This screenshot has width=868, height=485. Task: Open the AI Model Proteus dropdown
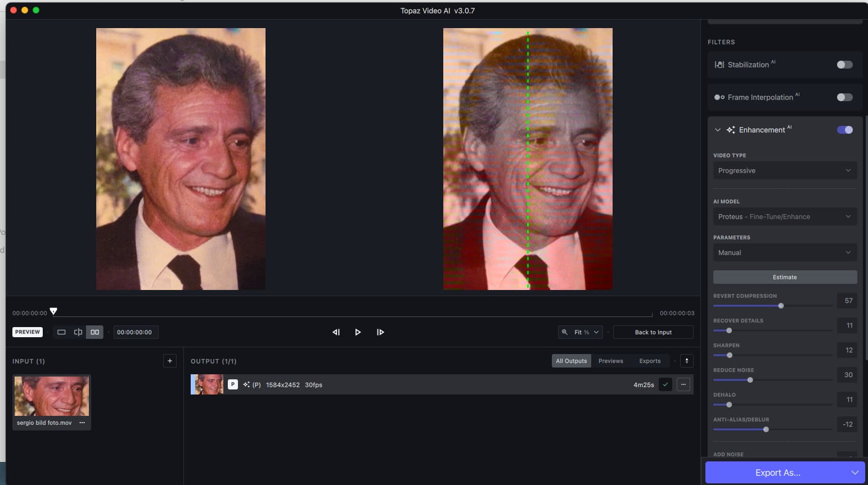coord(784,217)
